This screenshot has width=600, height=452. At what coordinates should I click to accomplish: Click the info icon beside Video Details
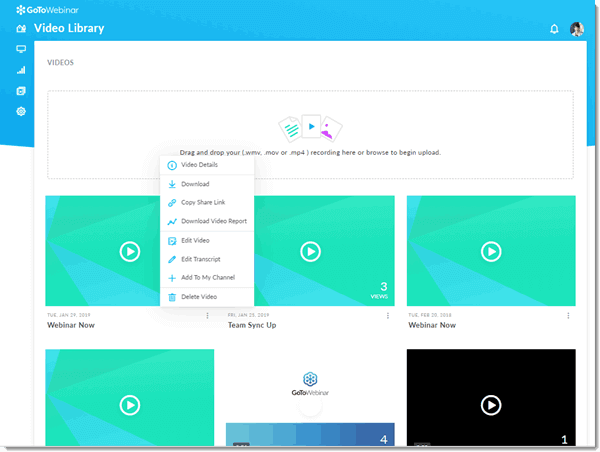(x=172, y=165)
